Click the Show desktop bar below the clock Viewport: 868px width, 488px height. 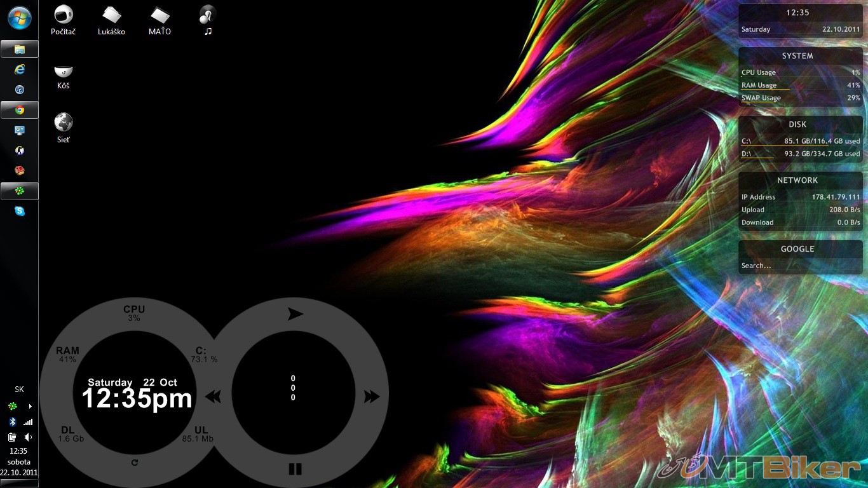[19, 484]
